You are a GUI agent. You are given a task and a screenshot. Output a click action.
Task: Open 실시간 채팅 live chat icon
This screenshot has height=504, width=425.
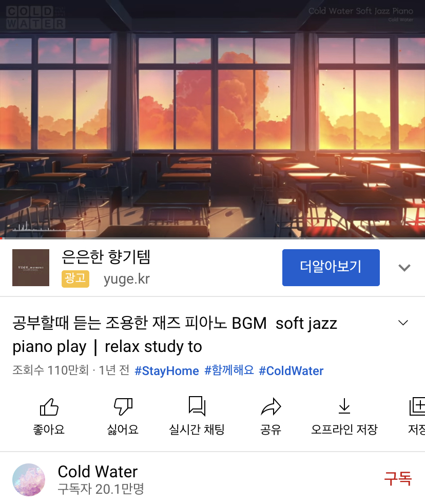(197, 406)
